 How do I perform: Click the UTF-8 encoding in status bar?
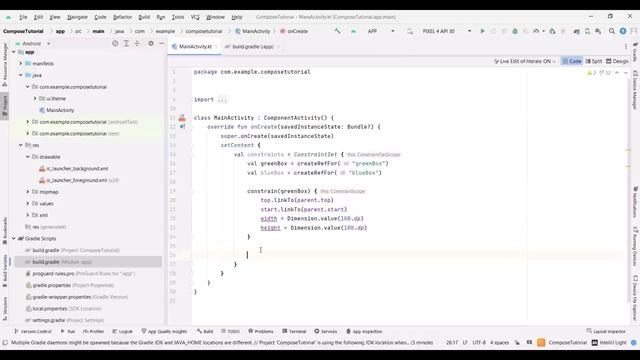[479, 343]
